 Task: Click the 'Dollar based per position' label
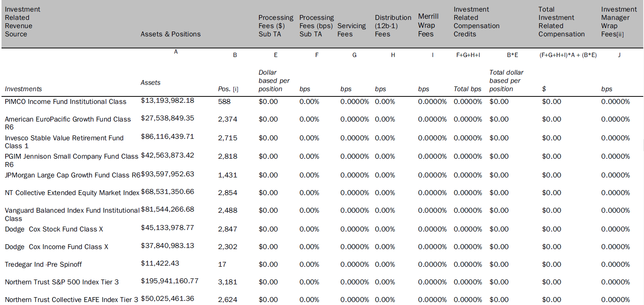pos(274,81)
